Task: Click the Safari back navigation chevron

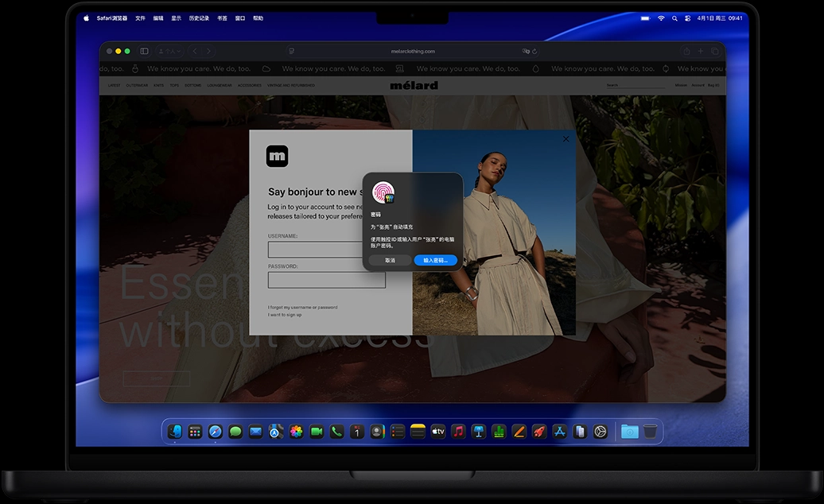Action: (x=194, y=50)
